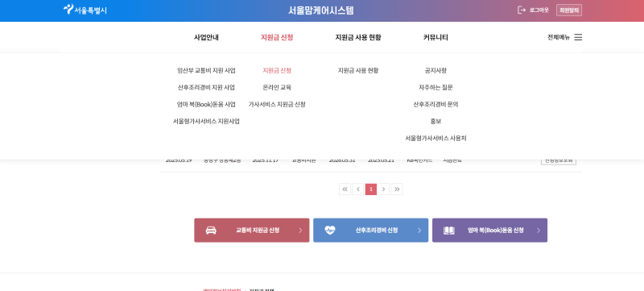Select 산후조리경비 지원 사업 submenu

click(206, 88)
